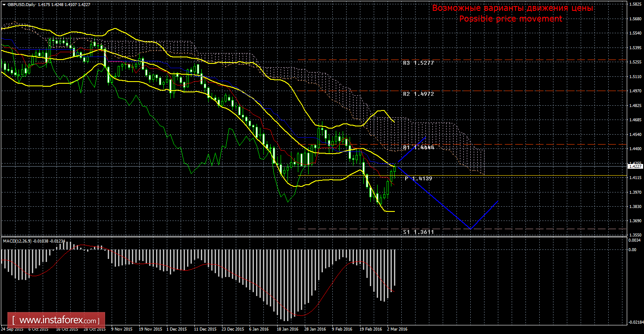Select the 18 Jan 2016 date marker

(x=288, y=329)
